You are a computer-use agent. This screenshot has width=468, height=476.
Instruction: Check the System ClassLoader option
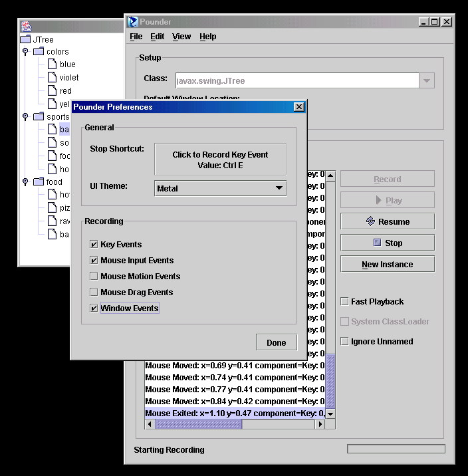coord(344,321)
